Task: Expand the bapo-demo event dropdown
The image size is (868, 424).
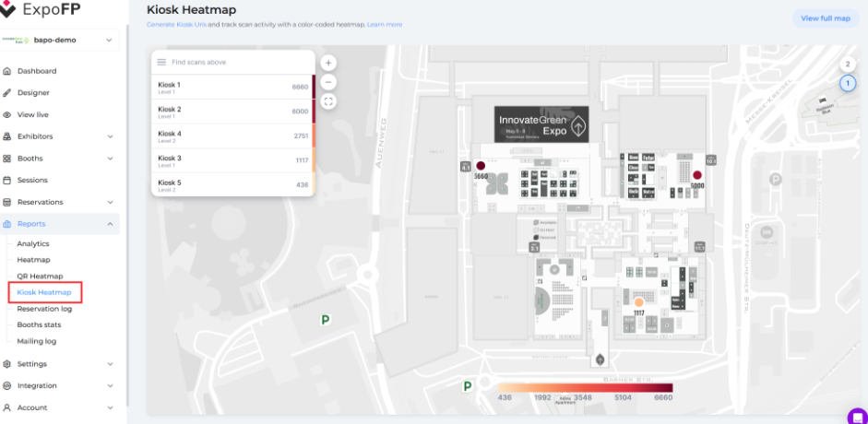Action: 110,41
